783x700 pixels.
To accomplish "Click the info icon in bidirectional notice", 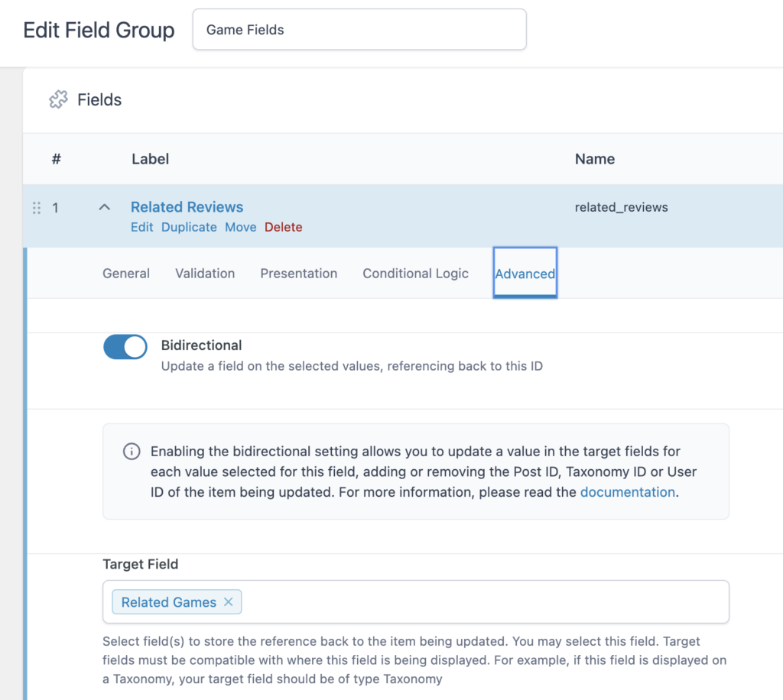I will [x=132, y=451].
